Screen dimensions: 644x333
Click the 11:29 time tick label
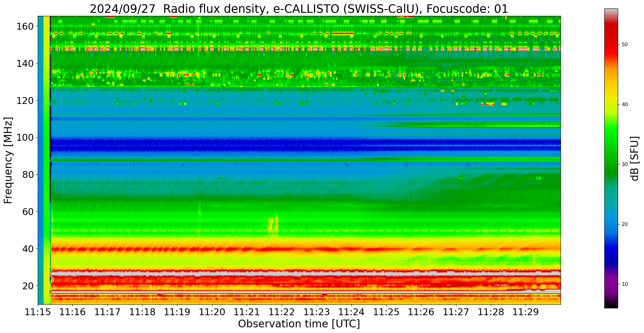[x=526, y=312]
